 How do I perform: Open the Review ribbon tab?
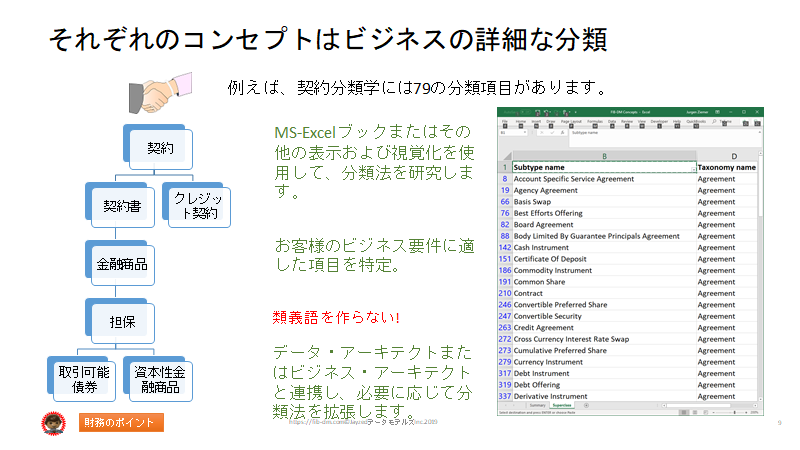627,121
